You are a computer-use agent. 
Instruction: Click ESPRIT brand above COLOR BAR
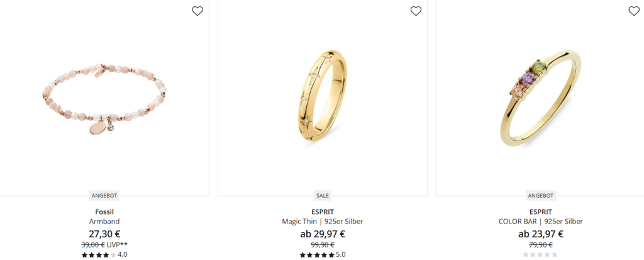540,212
